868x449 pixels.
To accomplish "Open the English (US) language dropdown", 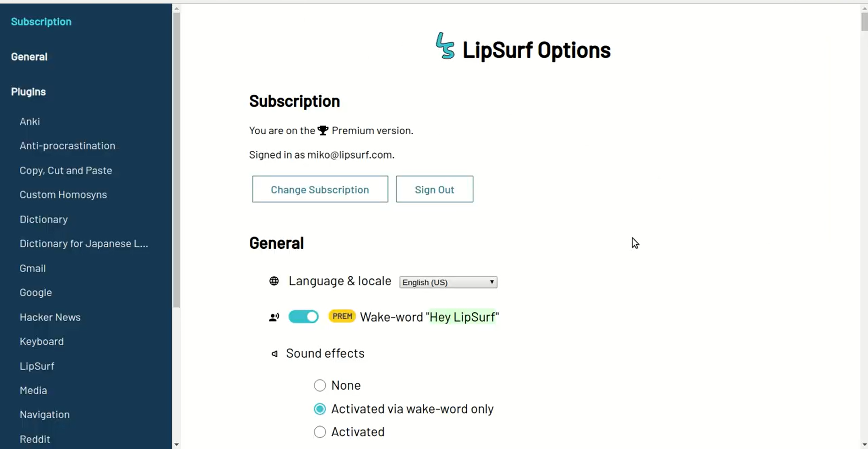I will tap(447, 282).
